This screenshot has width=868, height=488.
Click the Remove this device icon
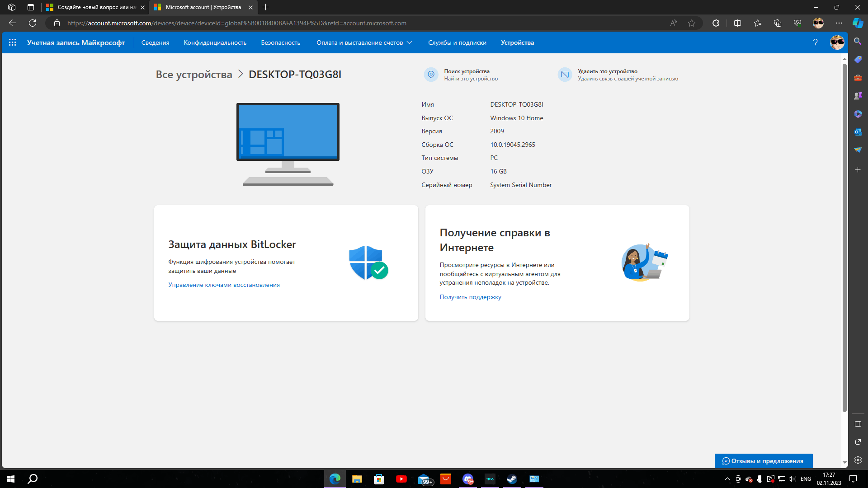[x=565, y=75]
